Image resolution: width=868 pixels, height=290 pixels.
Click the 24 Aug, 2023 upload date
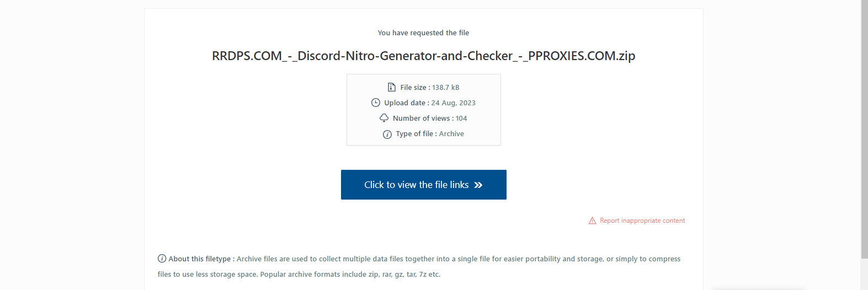[453, 103]
